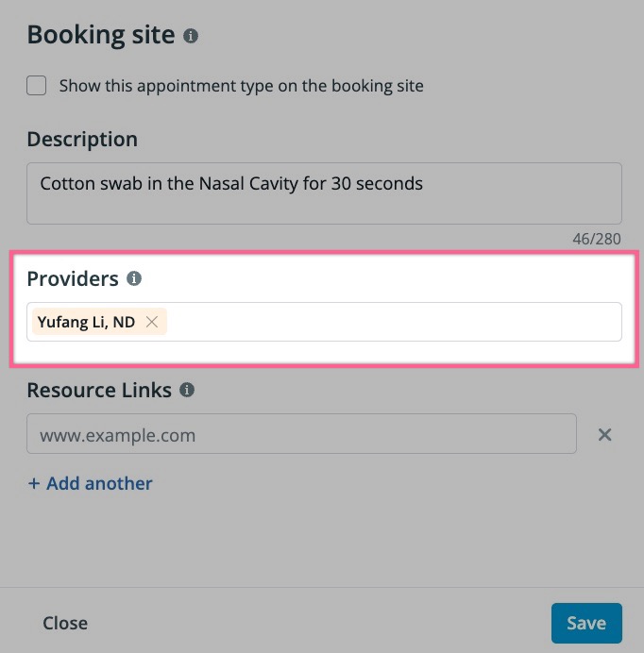Delete the resource link row with X

[605, 435]
